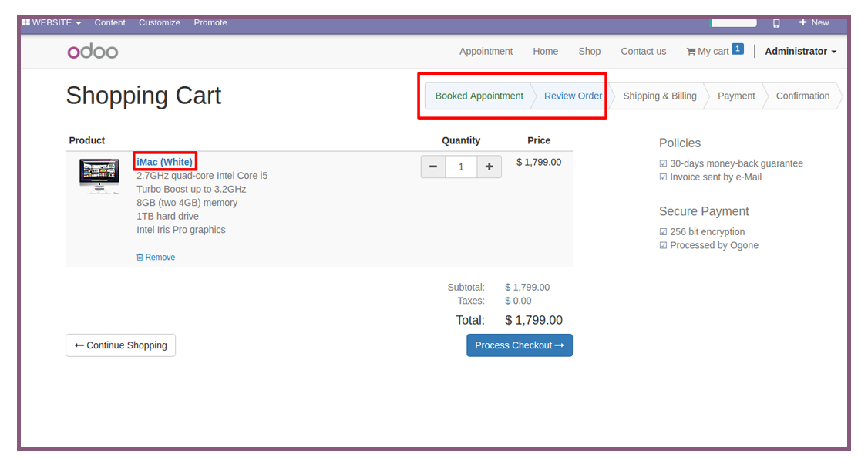Increase quantity with the plus button
This screenshot has height=468, width=868.
[490, 167]
